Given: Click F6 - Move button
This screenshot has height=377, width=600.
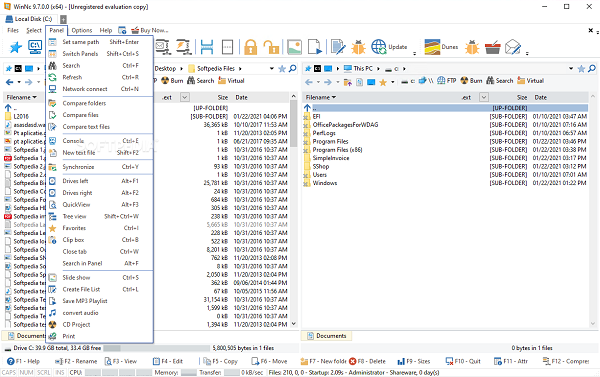Looking at the screenshot, I should tap(269, 361).
